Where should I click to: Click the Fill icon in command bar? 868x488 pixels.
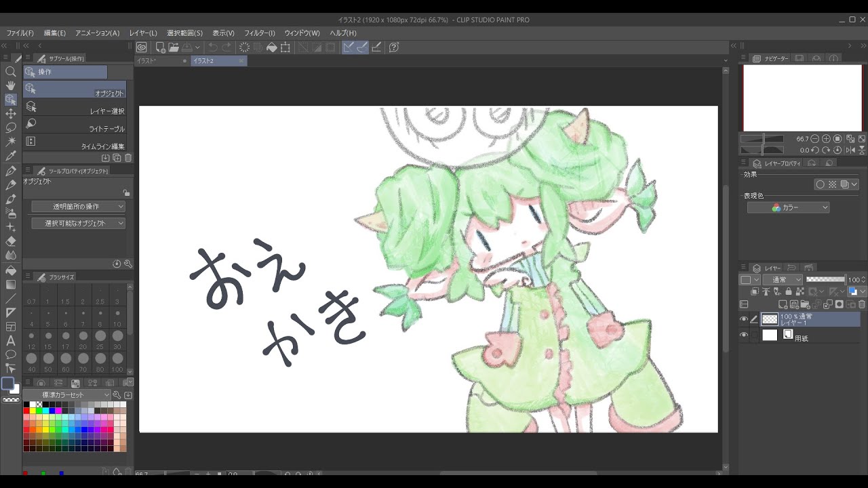click(x=272, y=47)
